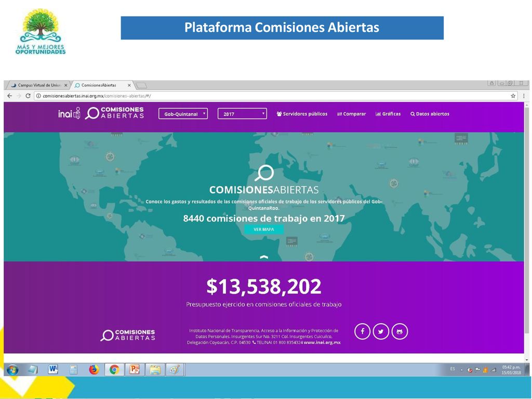Click the Comisiones Abiertas footer logo
Screen dimensions: 532x399
[x=128, y=335]
